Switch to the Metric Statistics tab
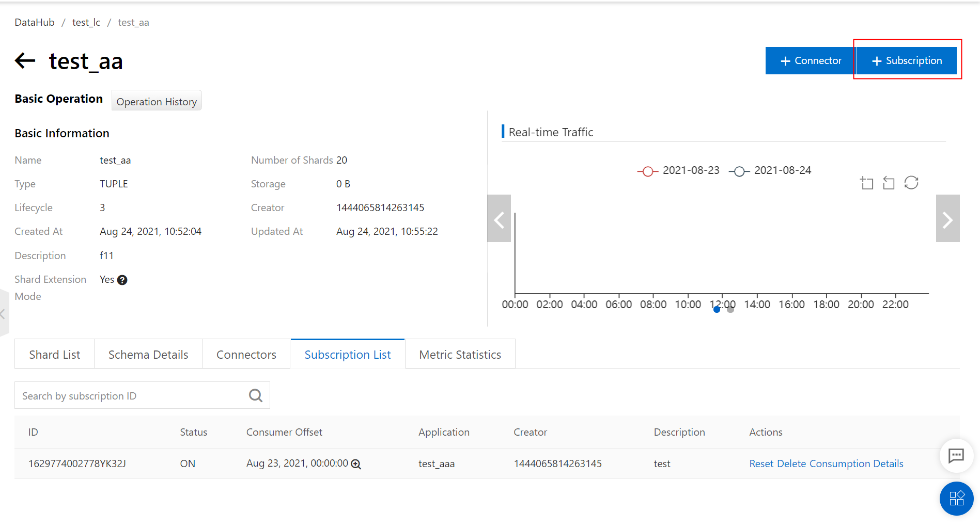 coord(460,355)
